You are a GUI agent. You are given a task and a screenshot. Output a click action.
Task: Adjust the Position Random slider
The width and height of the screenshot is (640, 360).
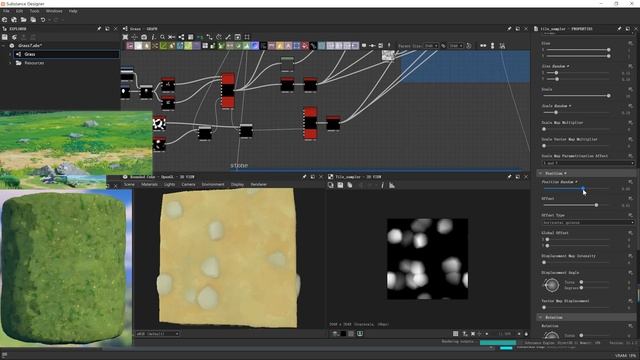pos(576,189)
